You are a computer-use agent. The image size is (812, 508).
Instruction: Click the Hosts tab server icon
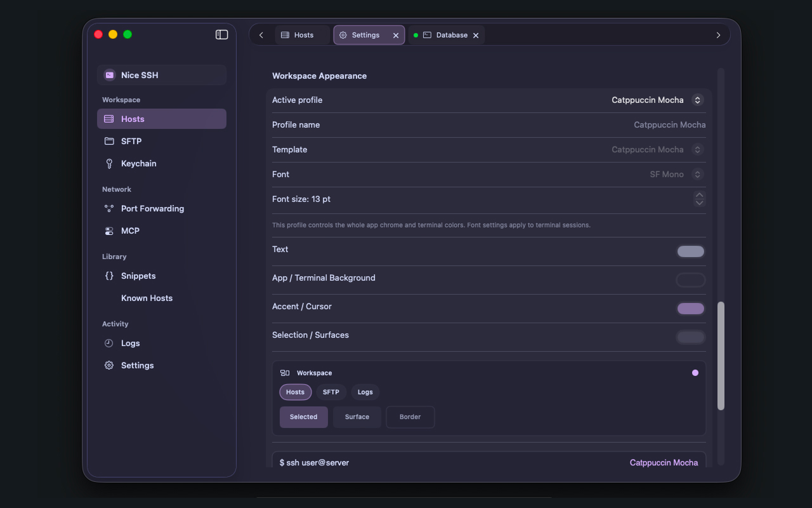point(285,35)
